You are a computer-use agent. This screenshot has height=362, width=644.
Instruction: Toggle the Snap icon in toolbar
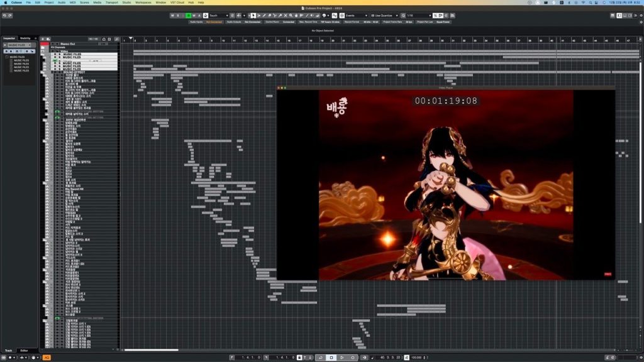click(x=335, y=16)
